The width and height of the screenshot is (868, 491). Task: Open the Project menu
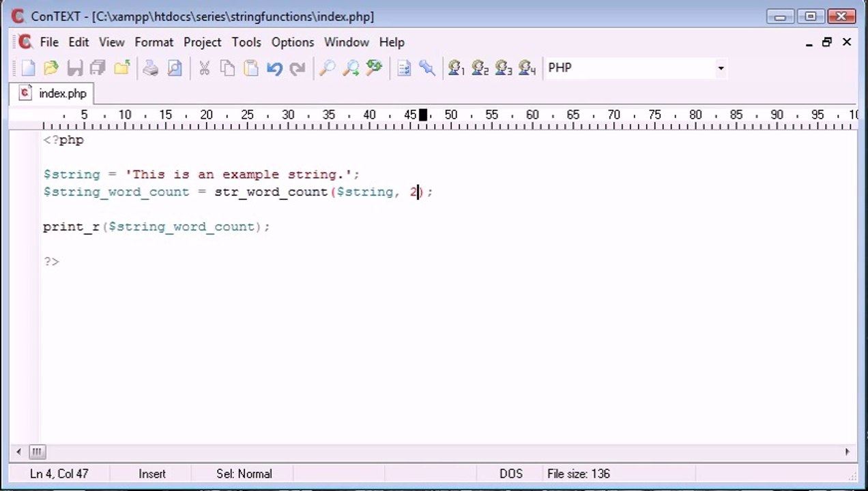point(203,42)
